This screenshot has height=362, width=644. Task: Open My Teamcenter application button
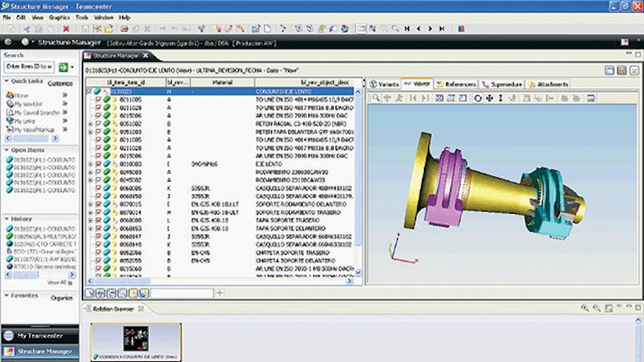click(x=40, y=336)
